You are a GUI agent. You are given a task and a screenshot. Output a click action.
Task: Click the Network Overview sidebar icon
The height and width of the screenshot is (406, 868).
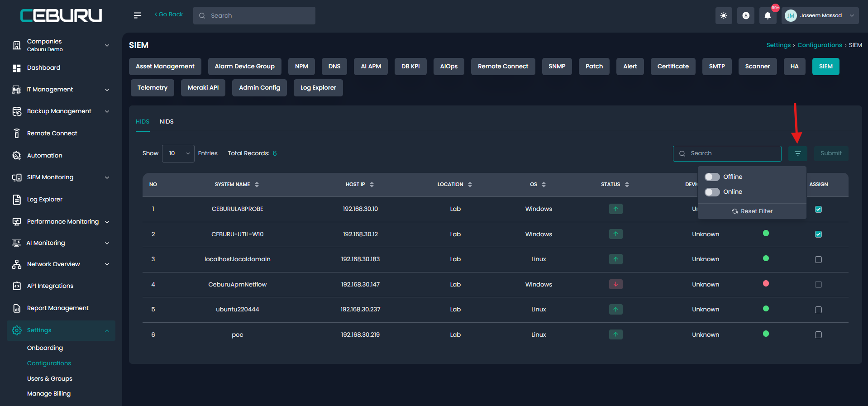17,264
